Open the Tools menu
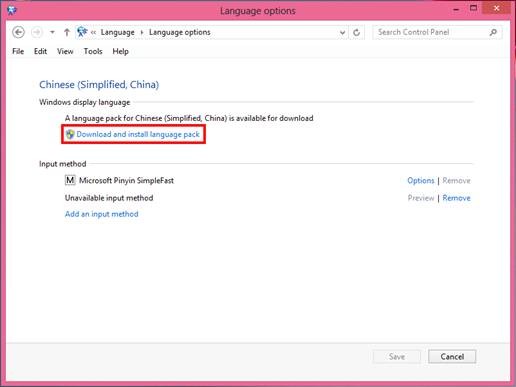The image size is (516, 387). 93,51
